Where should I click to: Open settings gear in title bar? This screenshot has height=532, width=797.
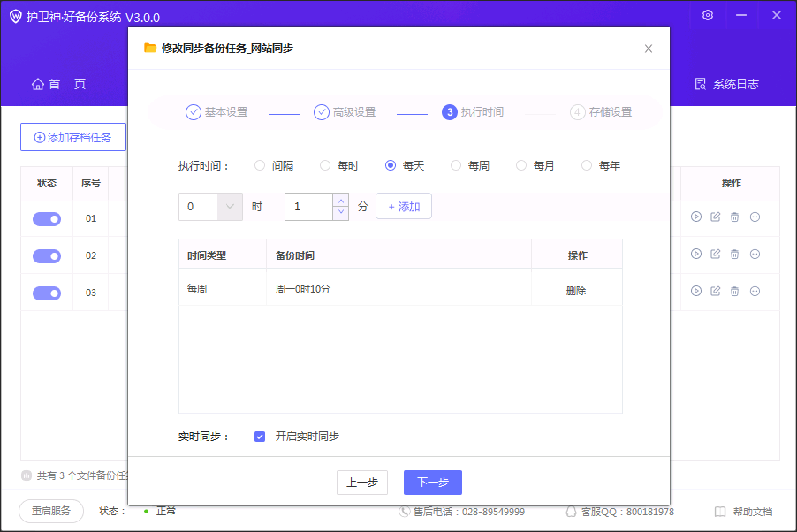coord(708,15)
